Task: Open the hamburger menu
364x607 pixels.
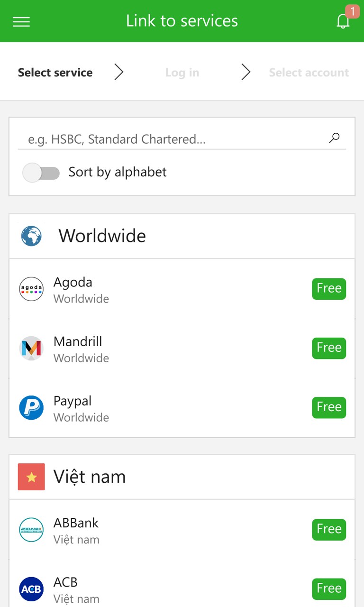Action: pos(21,21)
